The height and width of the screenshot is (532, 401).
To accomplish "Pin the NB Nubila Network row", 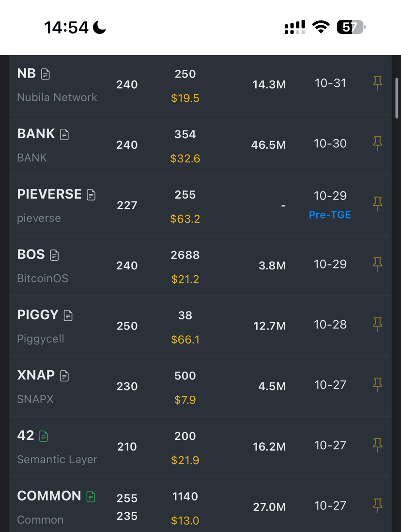I will (378, 83).
